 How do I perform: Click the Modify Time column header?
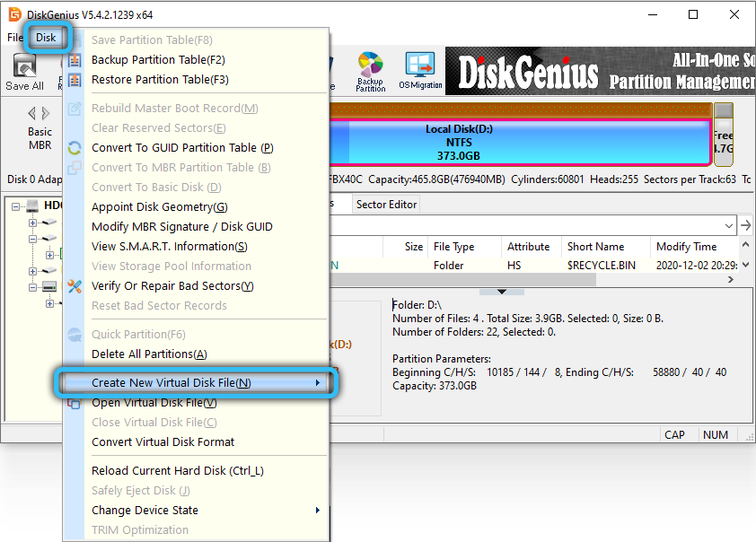click(x=686, y=247)
